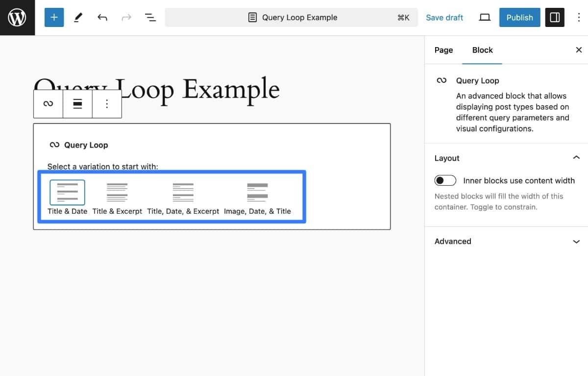This screenshot has height=376, width=588.
Task: Open the block options three-dot menu
Action: (106, 103)
